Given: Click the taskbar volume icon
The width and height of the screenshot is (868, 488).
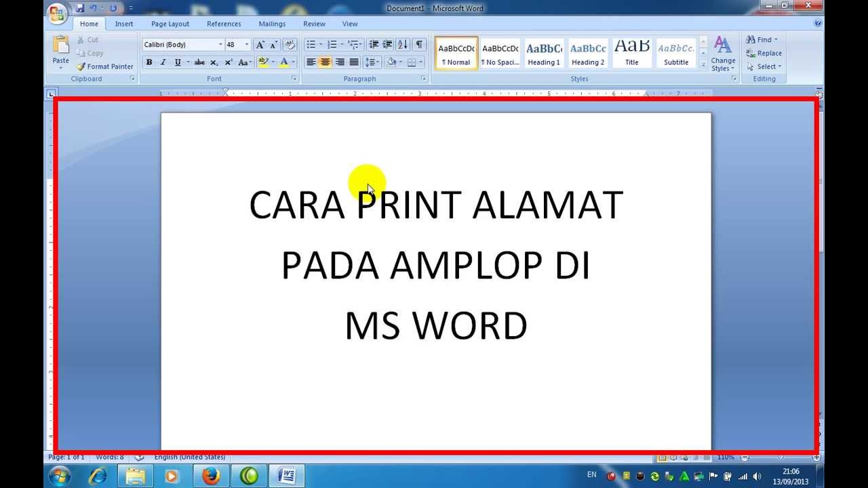Looking at the screenshot, I should pyautogui.click(x=757, y=476).
